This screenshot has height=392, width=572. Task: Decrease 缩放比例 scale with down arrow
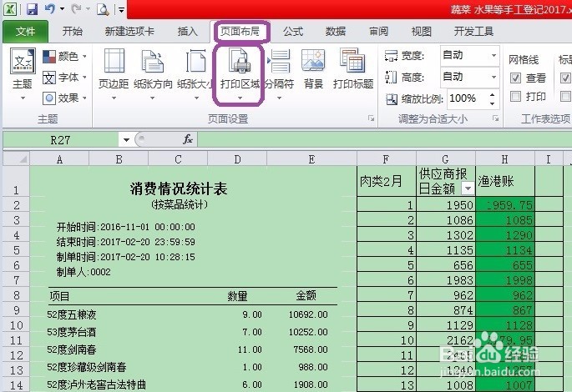click(x=492, y=103)
